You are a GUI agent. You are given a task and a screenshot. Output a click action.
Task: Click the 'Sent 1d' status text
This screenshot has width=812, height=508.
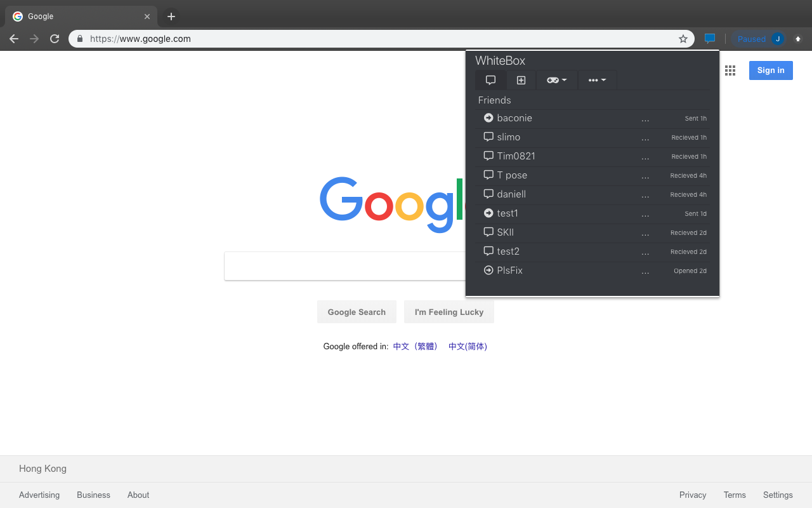tap(695, 214)
